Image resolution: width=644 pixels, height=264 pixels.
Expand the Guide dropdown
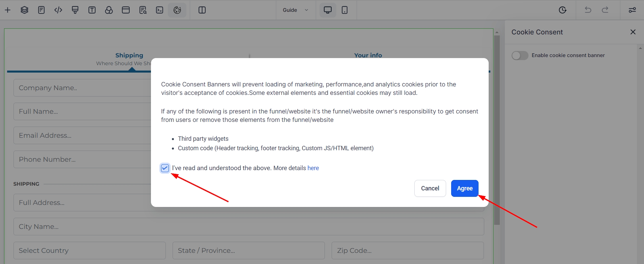(295, 10)
